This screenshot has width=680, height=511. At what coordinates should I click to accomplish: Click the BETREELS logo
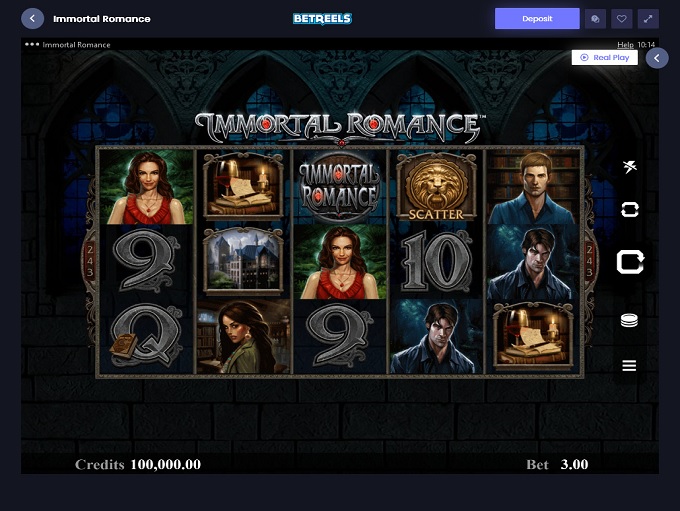click(x=322, y=19)
